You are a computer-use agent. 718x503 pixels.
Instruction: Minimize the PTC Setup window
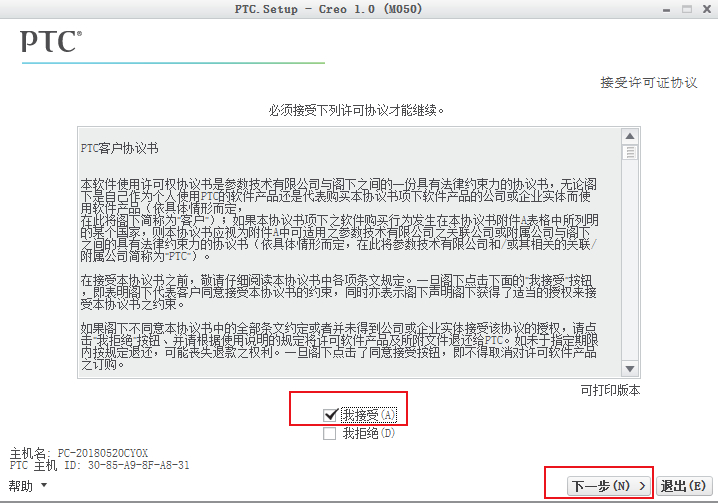pos(666,10)
